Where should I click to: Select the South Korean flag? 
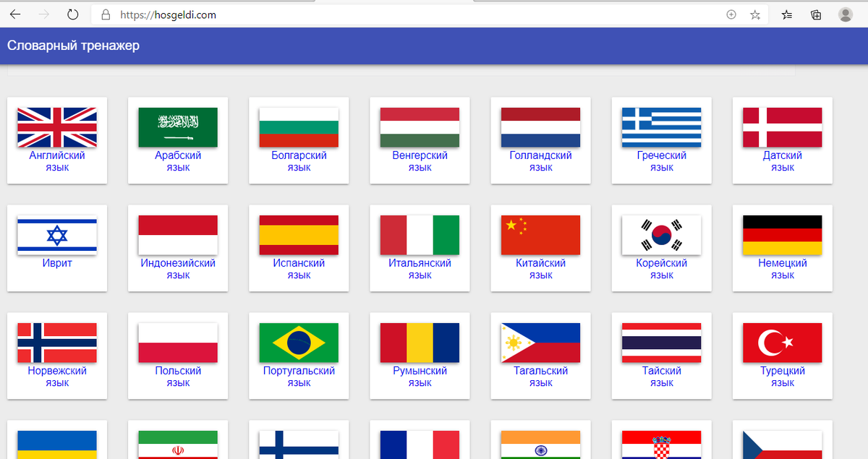pos(662,235)
